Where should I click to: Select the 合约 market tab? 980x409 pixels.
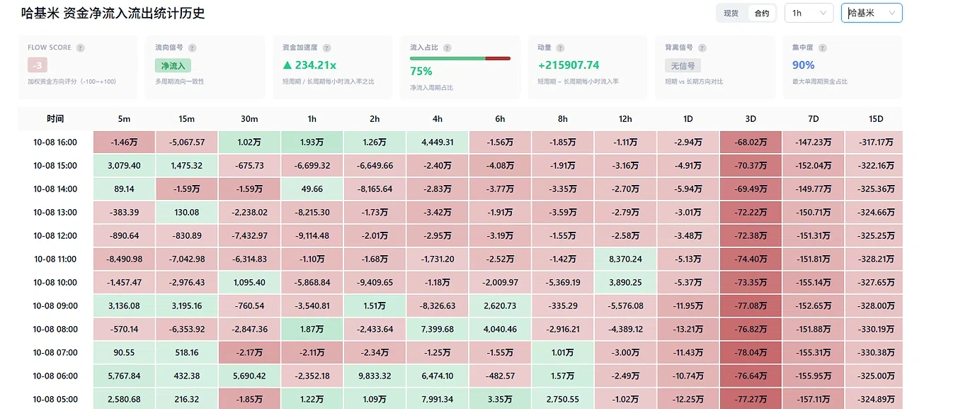pyautogui.click(x=761, y=13)
